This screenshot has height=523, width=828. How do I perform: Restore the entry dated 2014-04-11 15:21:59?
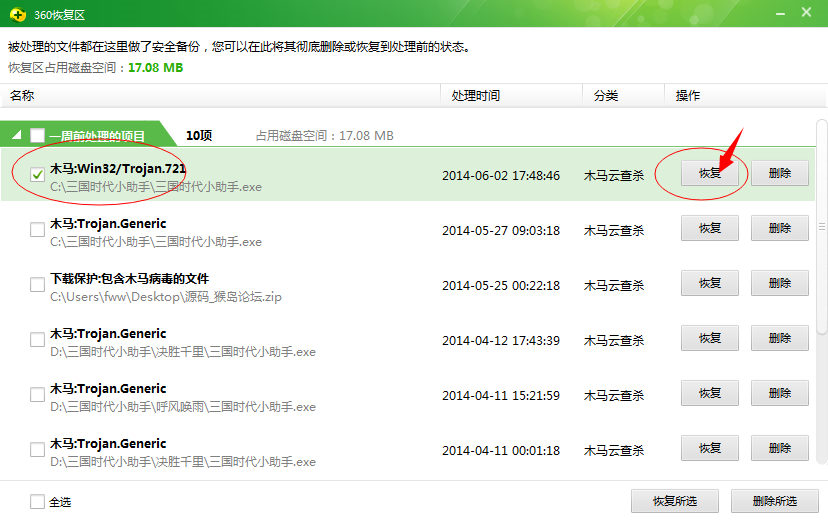[x=709, y=393]
